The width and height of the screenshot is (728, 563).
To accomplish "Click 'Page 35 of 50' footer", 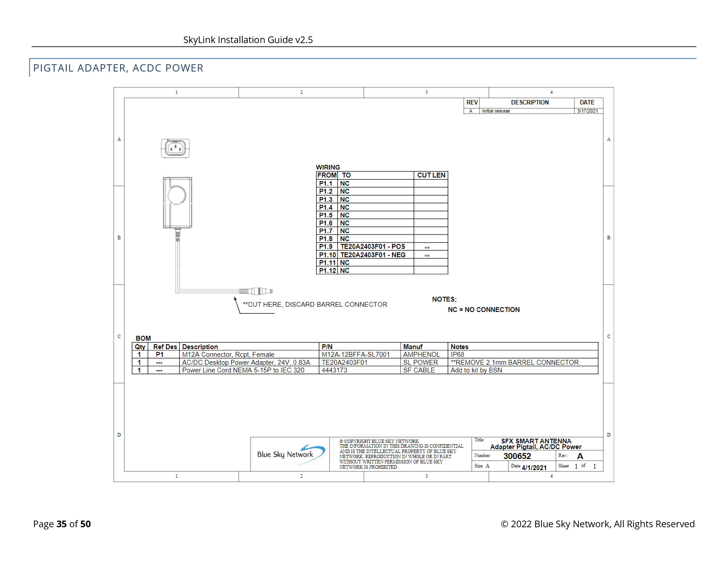I will pos(62,524).
